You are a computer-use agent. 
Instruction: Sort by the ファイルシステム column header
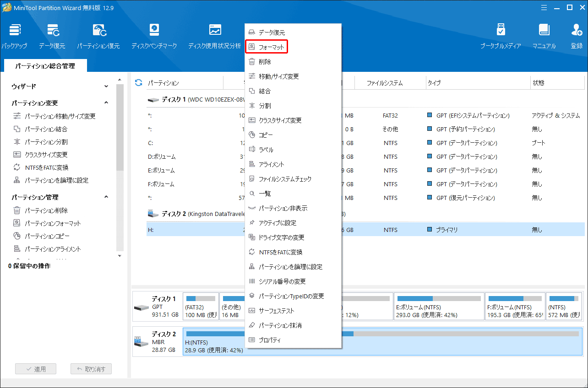(384, 83)
